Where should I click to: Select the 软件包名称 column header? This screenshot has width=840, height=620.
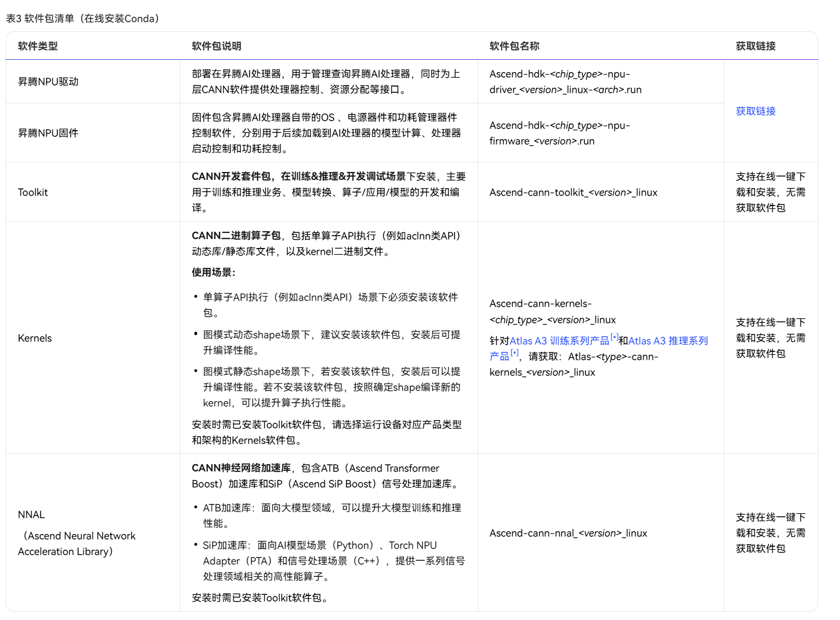514,46
